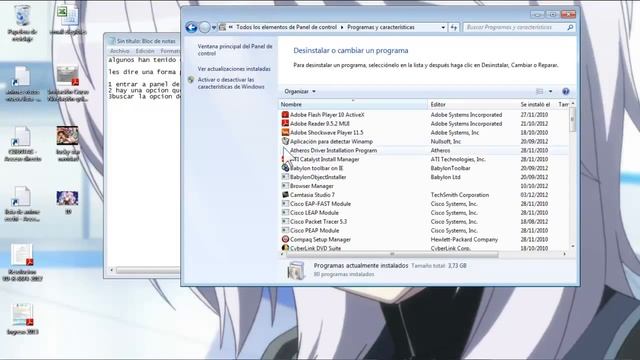Open Edición menu in Bloc de notas
This screenshot has width=640, height=360.
(x=145, y=51)
